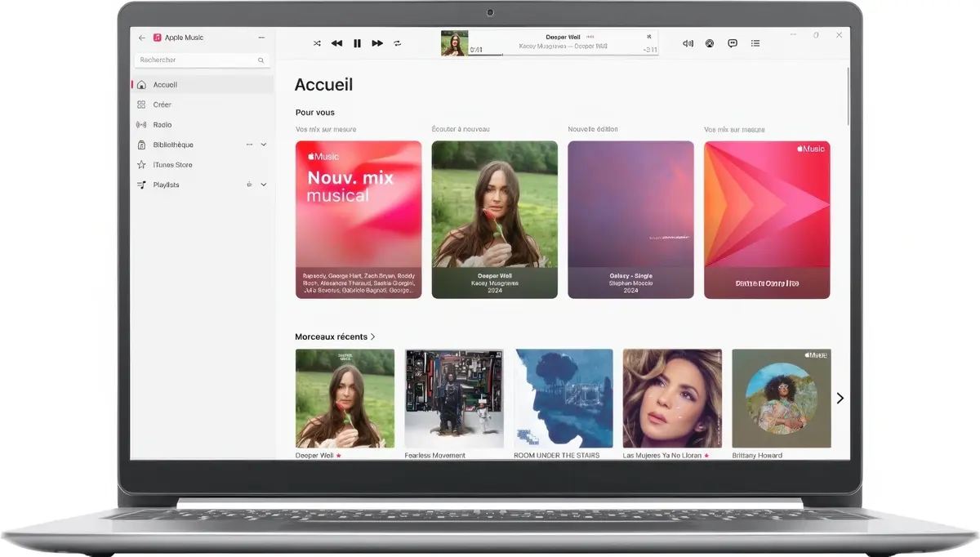Open Las Mujeres Ya No Lloran album

click(x=672, y=399)
